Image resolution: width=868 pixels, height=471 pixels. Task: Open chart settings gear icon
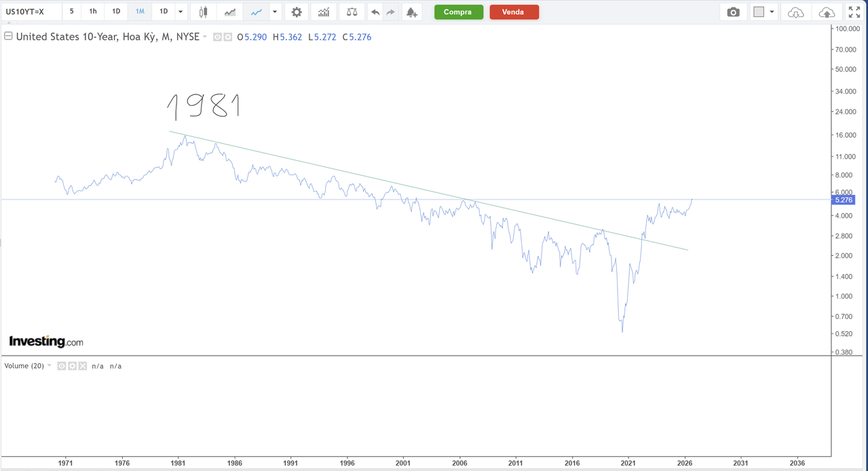tap(297, 12)
